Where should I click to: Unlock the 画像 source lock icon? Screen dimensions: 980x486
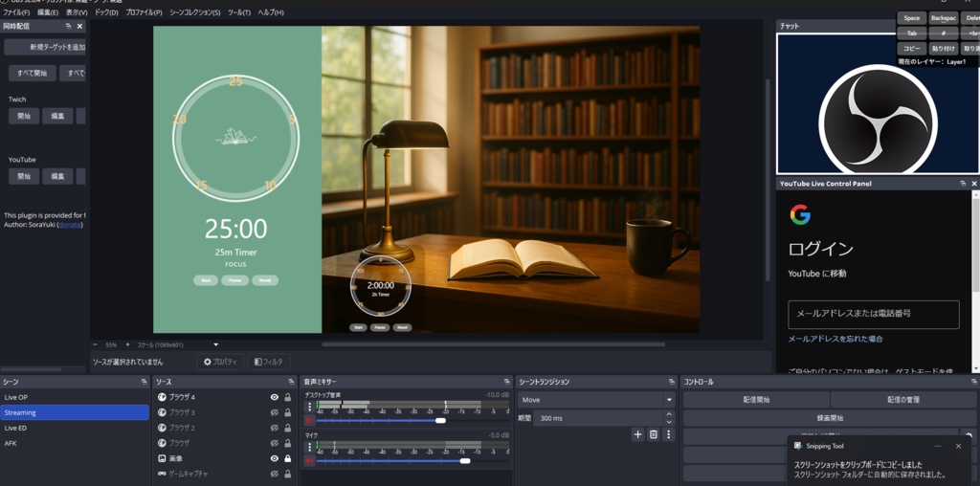coord(287,458)
